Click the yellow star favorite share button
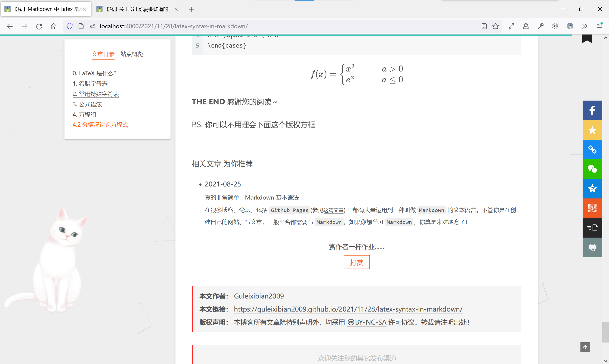This screenshot has height=364, width=609. 592,130
